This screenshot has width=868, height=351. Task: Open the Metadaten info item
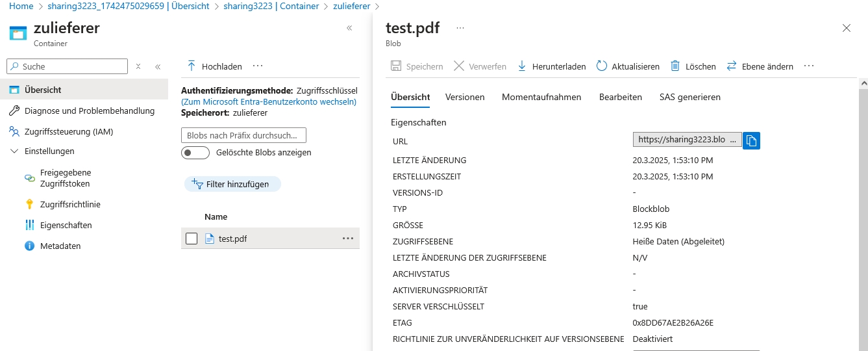click(x=60, y=246)
